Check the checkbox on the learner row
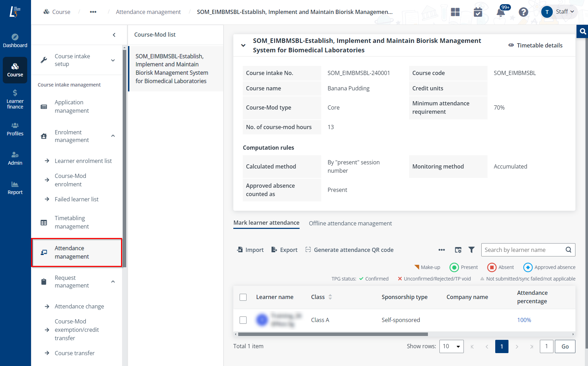This screenshot has height=366, width=588. coord(243,320)
